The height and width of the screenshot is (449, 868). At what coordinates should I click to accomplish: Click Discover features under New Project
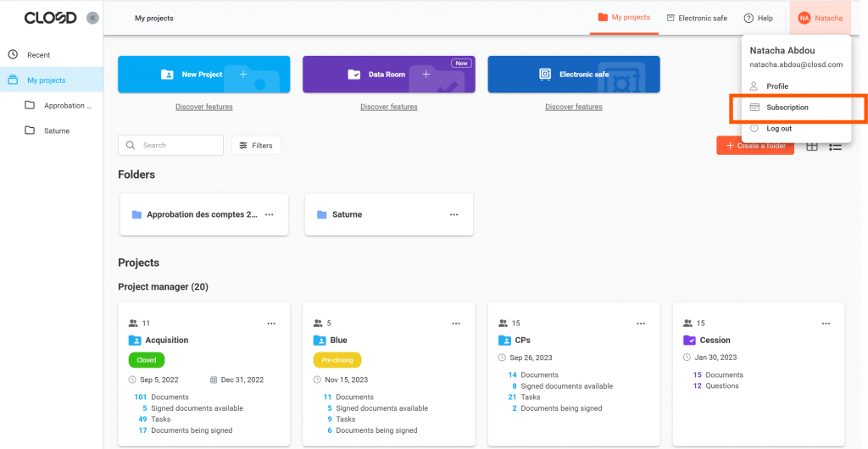(x=203, y=107)
